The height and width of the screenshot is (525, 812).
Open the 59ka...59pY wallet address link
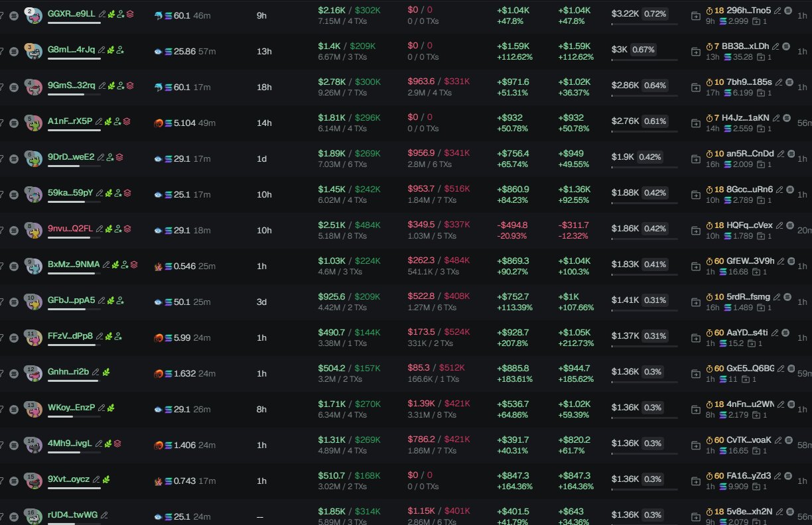70,193
